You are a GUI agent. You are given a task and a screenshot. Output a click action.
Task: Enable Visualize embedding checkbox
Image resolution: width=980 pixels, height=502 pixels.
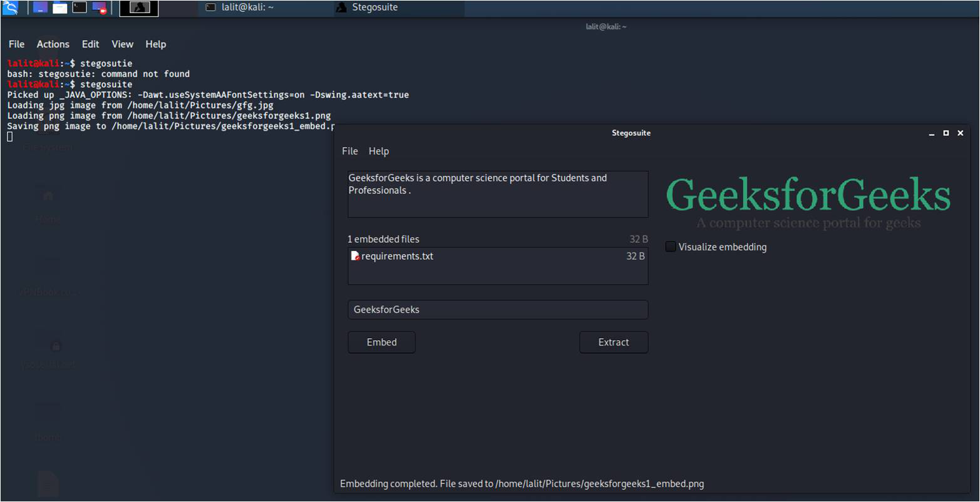[671, 247]
